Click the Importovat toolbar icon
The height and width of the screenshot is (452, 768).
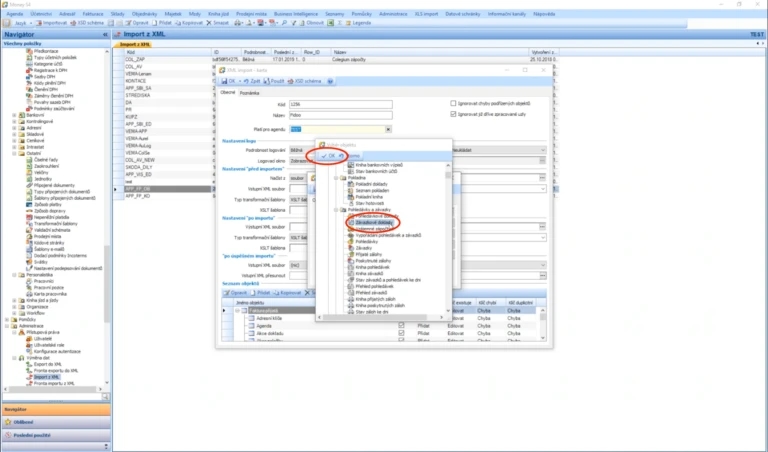[x=40, y=23]
